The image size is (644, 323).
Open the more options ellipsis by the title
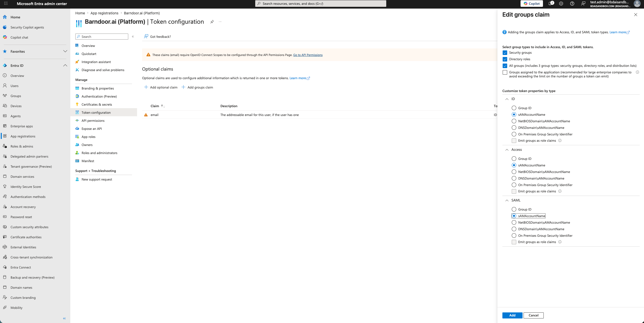pyautogui.click(x=220, y=22)
